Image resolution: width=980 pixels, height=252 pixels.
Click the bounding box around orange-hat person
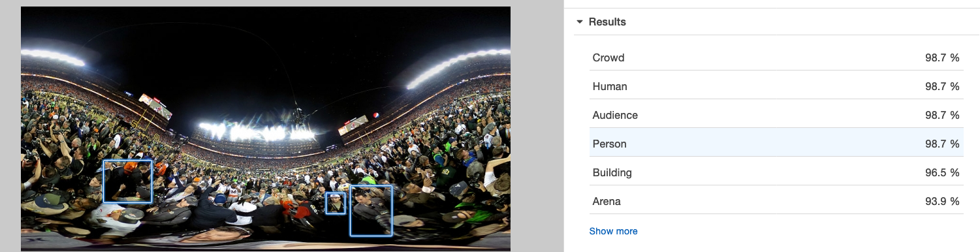tap(128, 181)
